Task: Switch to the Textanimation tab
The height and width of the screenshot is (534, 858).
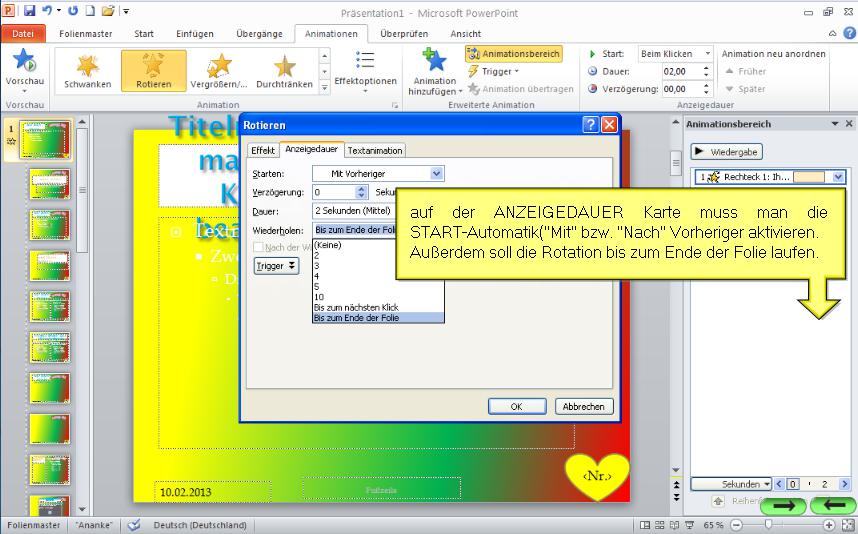Action: (375, 150)
